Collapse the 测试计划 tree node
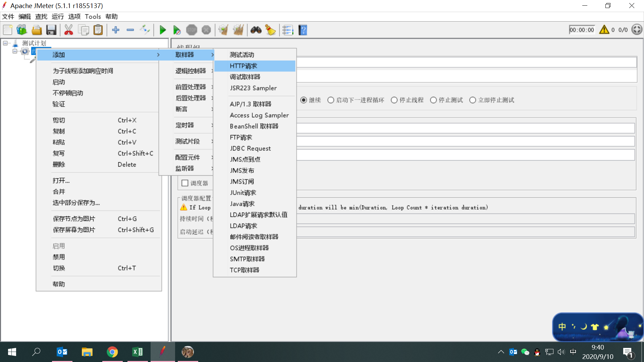This screenshot has height=362, width=644. 5,43
